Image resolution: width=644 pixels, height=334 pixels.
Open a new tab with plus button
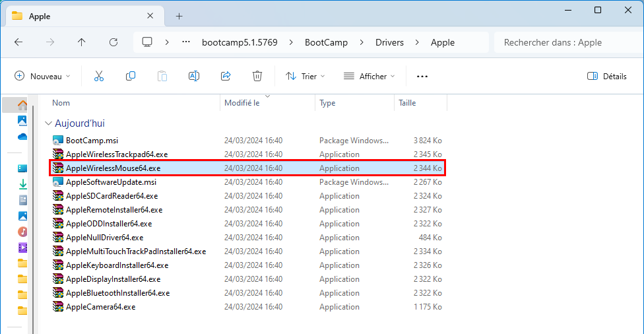pos(179,17)
